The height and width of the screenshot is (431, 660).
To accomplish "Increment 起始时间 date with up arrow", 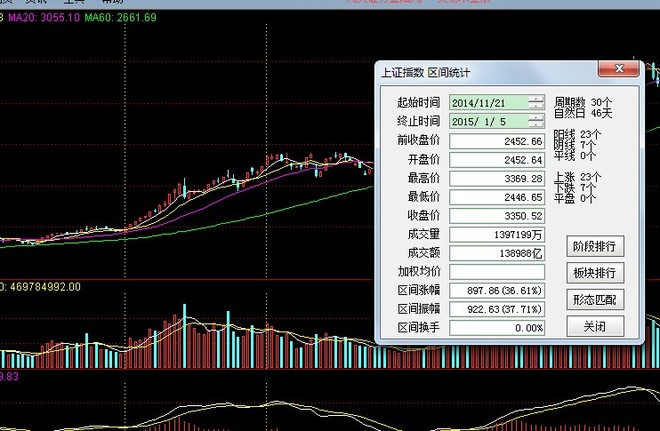I will [536, 99].
